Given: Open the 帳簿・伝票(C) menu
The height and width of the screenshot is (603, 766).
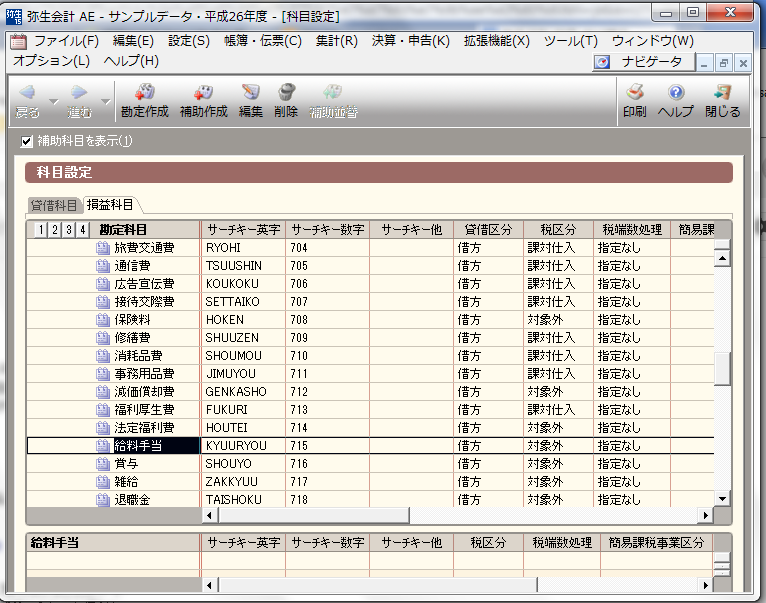Looking at the screenshot, I should [264, 41].
